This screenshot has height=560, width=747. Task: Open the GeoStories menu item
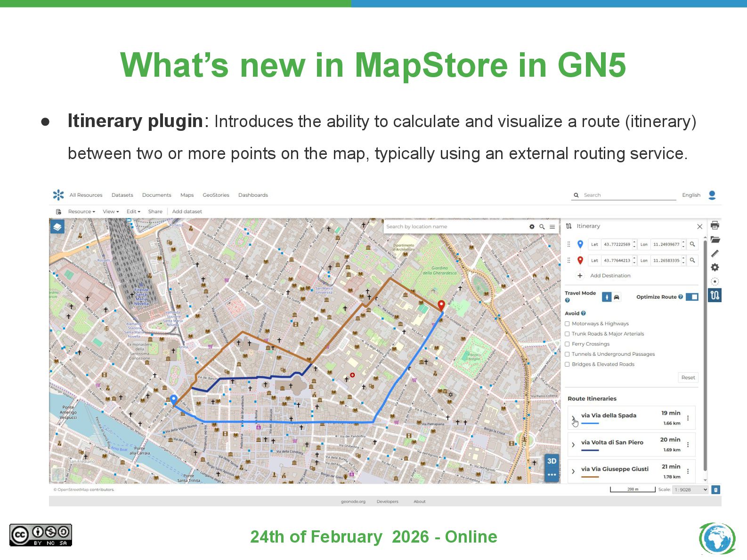click(x=216, y=195)
